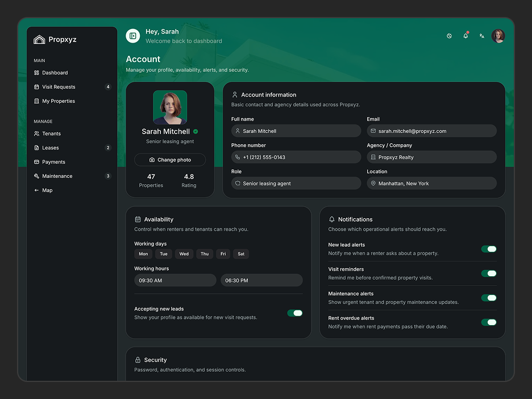Click the calendar icon beside Availability heading
532x399 pixels.
[x=138, y=219]
